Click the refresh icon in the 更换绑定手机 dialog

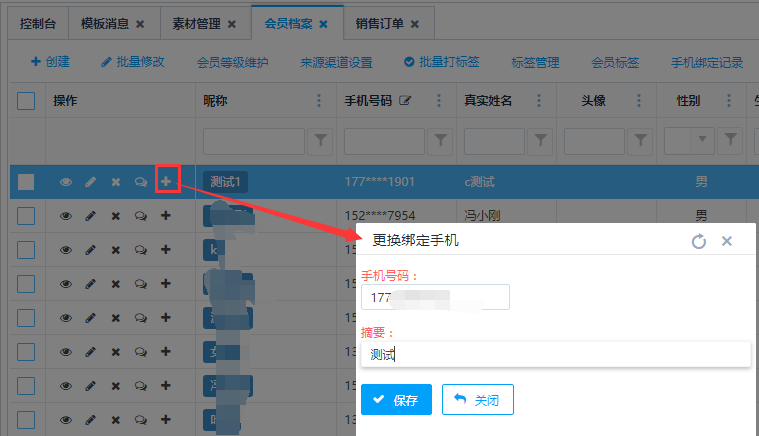(699, 241)
